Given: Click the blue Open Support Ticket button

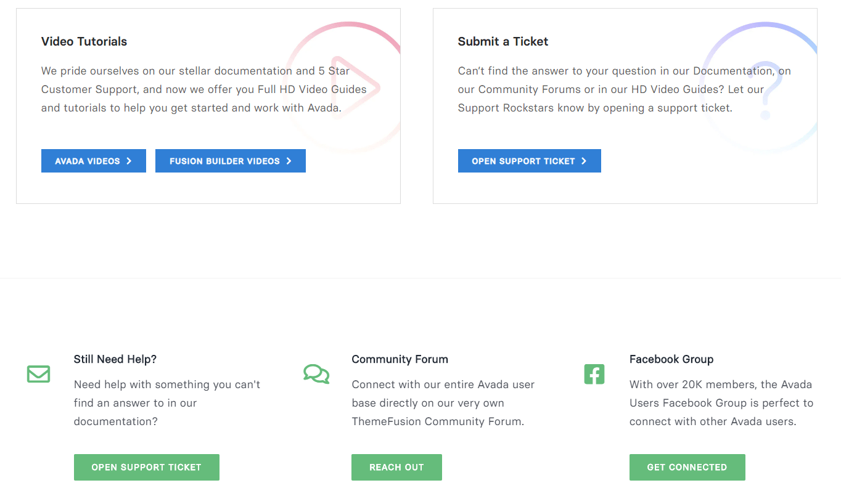Looking at the screenshot, I should pyautogui.click(x=530, y=161).
